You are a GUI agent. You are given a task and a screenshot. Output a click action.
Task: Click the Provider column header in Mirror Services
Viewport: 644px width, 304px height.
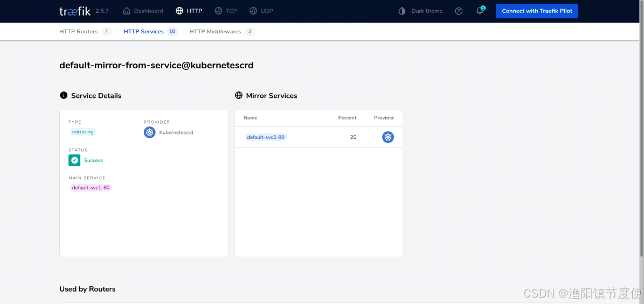point(384,118)
